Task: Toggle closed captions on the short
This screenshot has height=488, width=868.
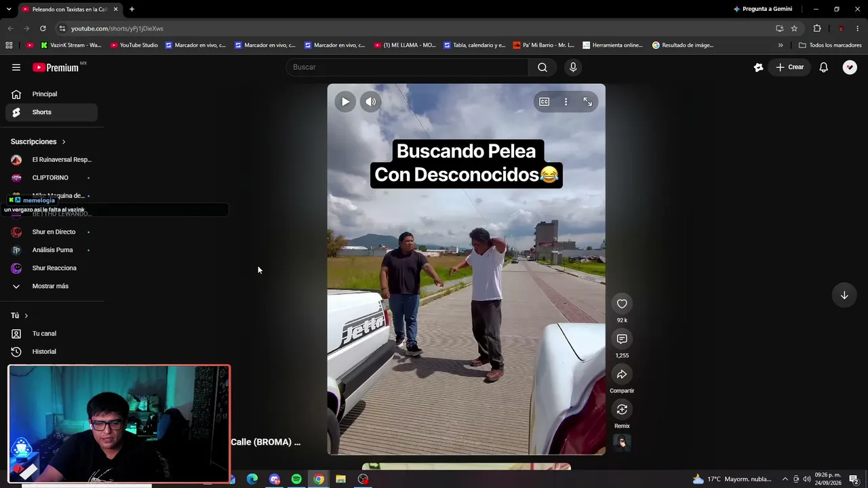Action: (544, 102)
